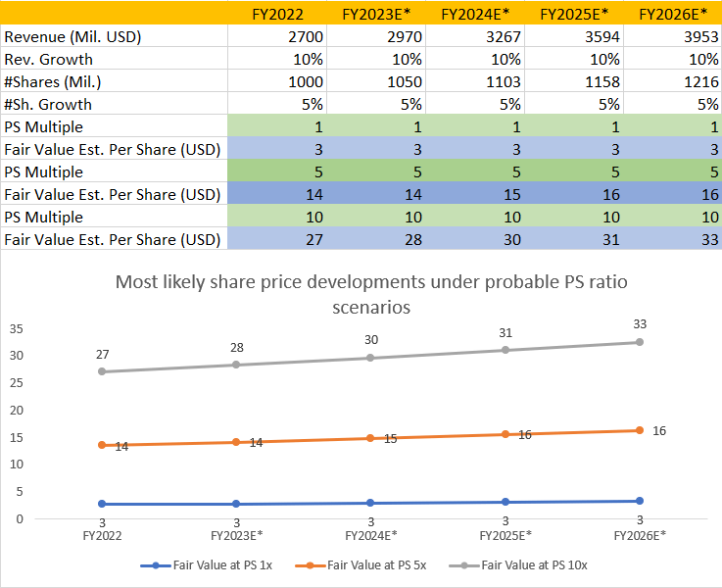Viewport: 722px width, 588px height.
Task: Click the blue data point at FY2024E*
Action: tap(370, 503)
